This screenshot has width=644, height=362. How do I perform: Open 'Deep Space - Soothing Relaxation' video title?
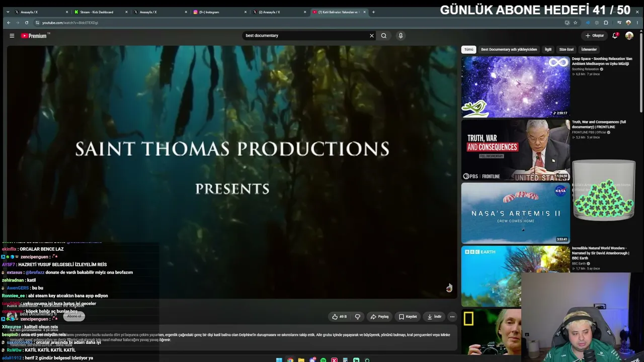tap(602, 61)
